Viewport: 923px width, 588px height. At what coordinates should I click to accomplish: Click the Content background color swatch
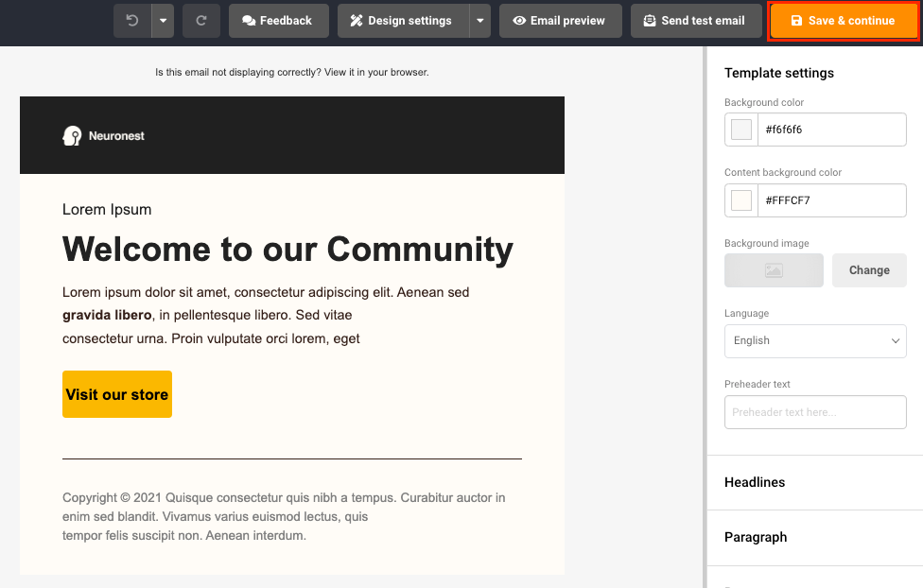741,200
